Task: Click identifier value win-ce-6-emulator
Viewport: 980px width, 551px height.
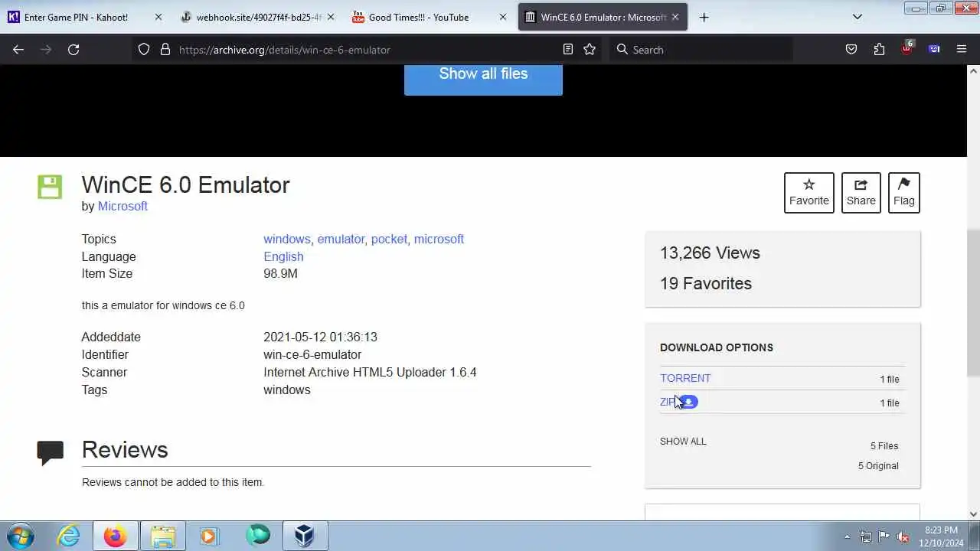Action: pyautogui.click(x=312, y=354)
